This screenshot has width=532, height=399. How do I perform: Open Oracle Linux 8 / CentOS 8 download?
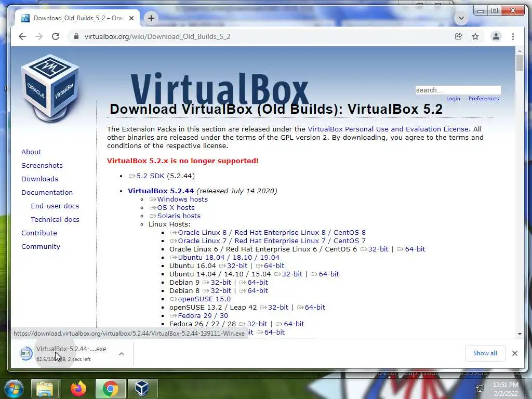pyautogui.click(x=268, y=232)
